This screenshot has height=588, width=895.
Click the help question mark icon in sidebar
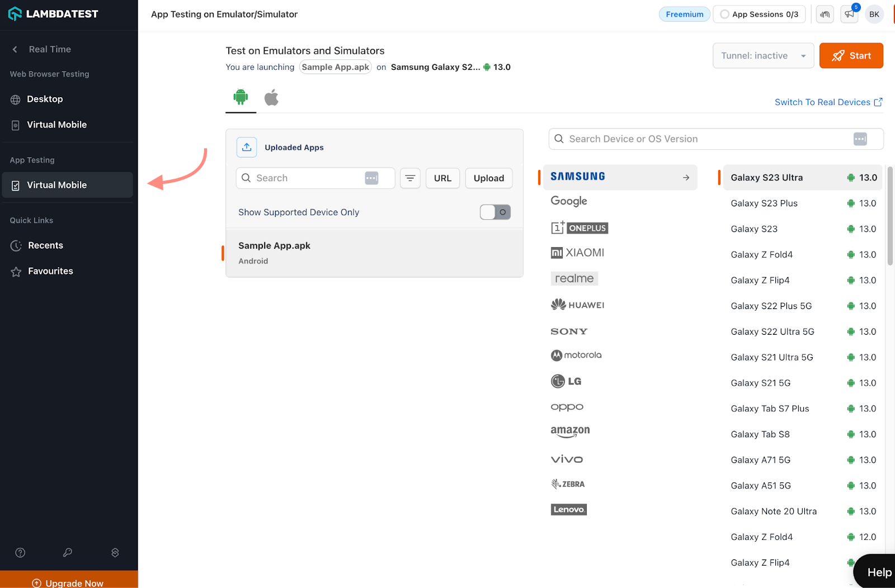20,553
